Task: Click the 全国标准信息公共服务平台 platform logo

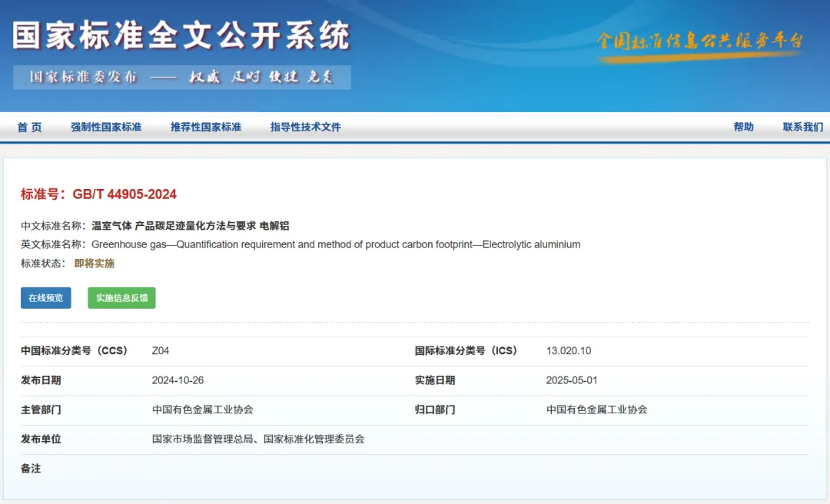Action: click(699, 44)
